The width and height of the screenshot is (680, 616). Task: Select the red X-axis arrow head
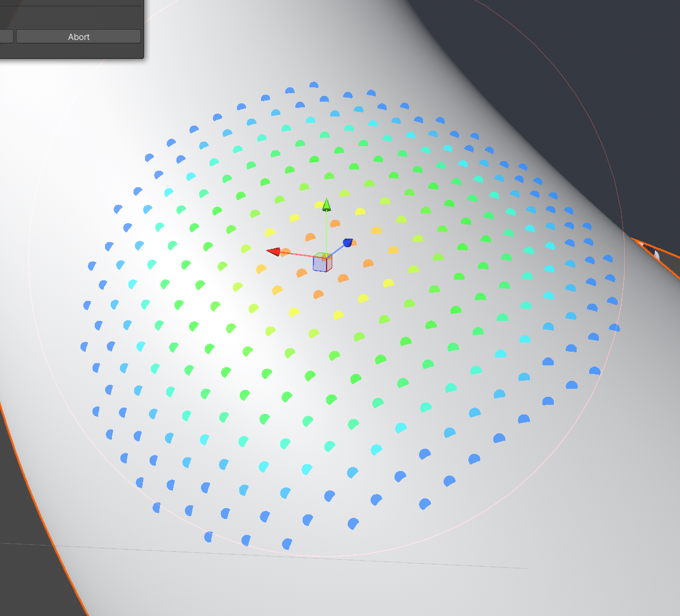click(x=273, y=252)
